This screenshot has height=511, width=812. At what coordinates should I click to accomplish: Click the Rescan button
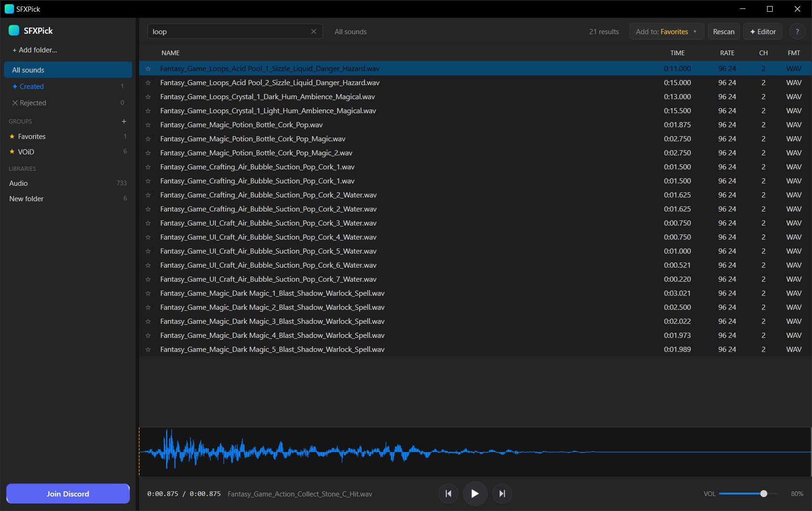pyautogui.click(x=723, y=31)
